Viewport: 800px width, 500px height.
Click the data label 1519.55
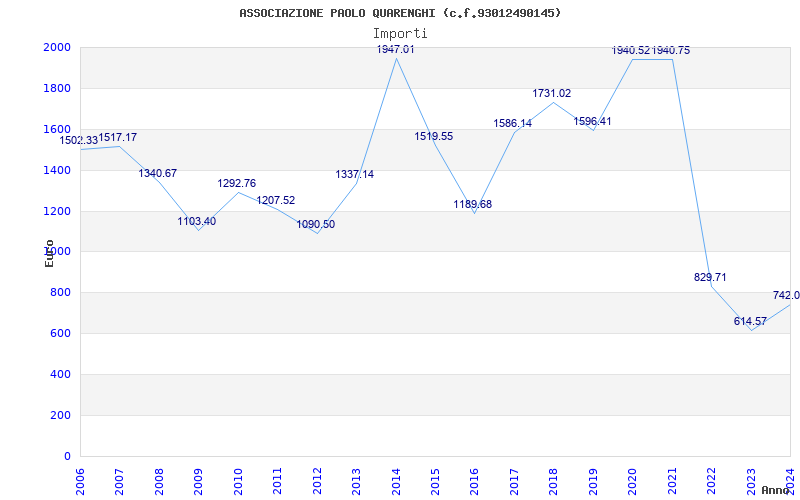tap(433, 136)
